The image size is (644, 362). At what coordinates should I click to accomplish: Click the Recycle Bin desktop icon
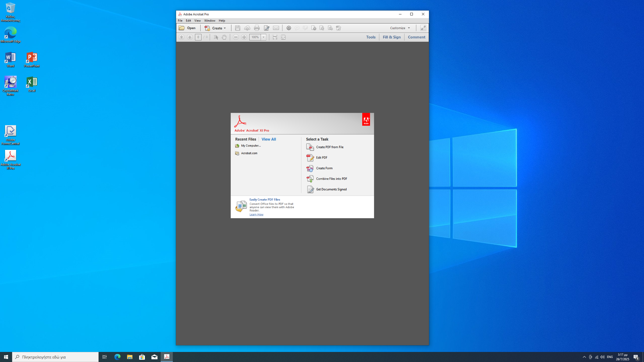(10, 12)
